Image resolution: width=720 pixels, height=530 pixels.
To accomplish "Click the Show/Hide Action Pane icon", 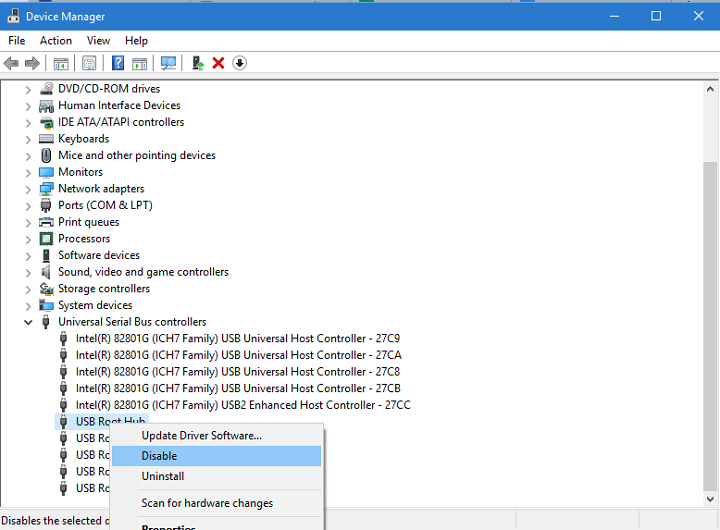I will click(140, 63).
